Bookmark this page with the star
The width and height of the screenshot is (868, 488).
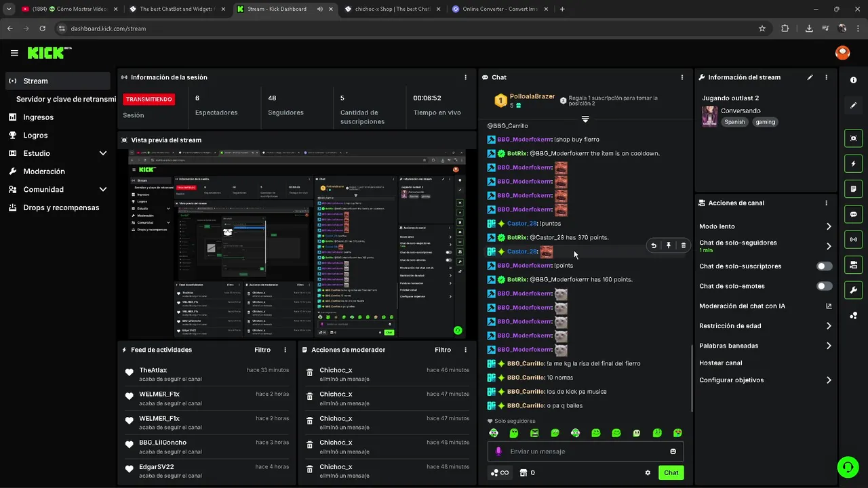[762, 28]
